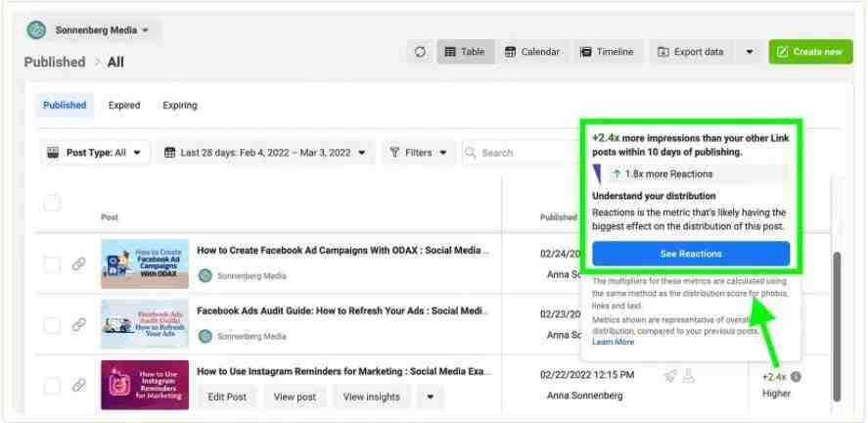Open the Facebook Ads Audit Guide thumbnail
Screen dimensions: 868x423
[145, 324]
